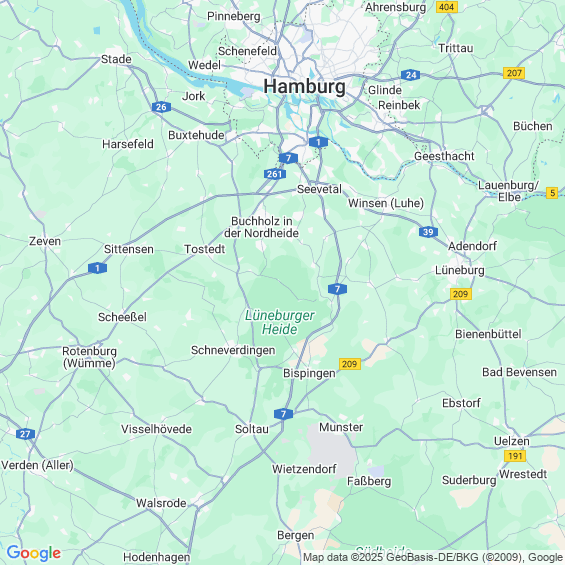The height and width of the screenshot is (565, 565).
Task: Select the Rotenburg (Wümme) town label
Action: pos(89,357)
